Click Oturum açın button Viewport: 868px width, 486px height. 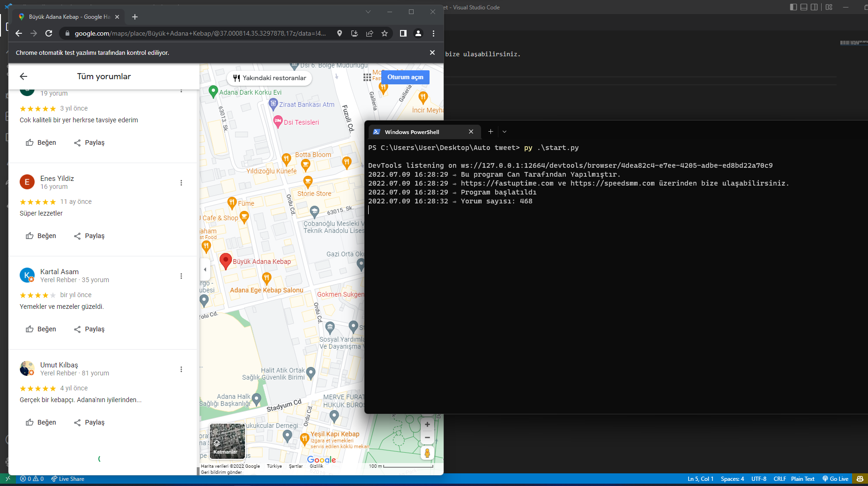point(405,77)
